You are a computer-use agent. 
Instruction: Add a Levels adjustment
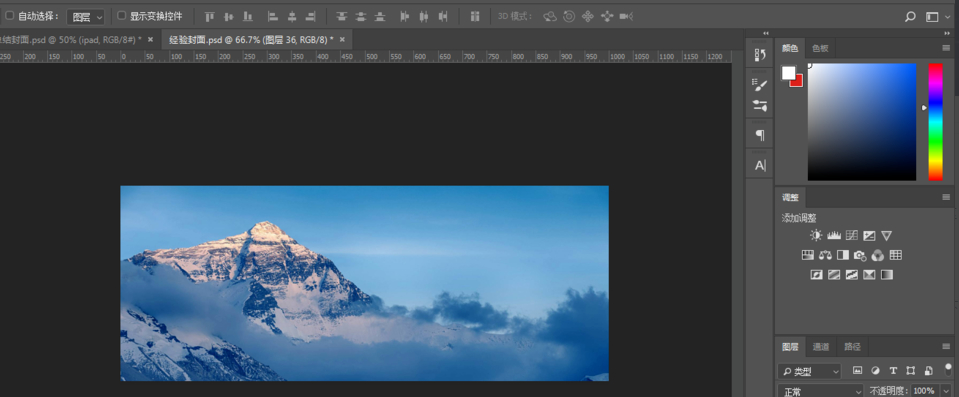click(834, 236)
